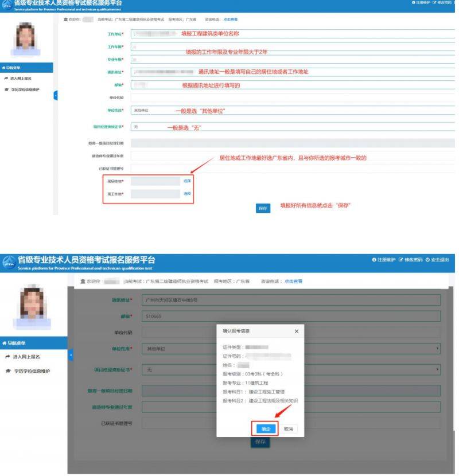Open 学历学位信息维护 in the annotated form page menu

click(25, 89)
